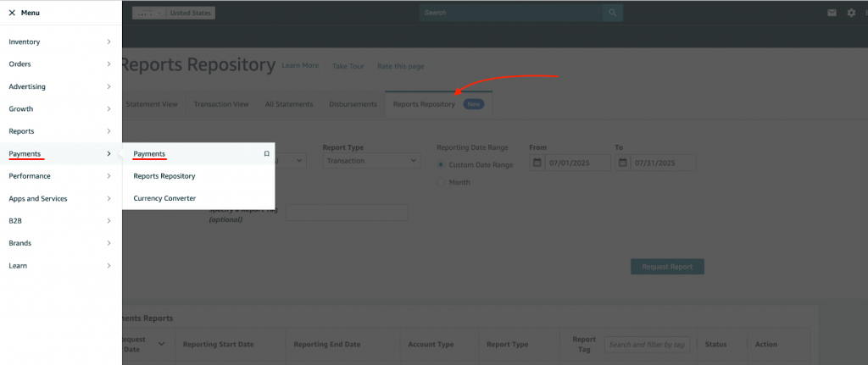
Task: Choose Currency Converter from the submenu
Action: pyautogui.click(x=164, y=198)
